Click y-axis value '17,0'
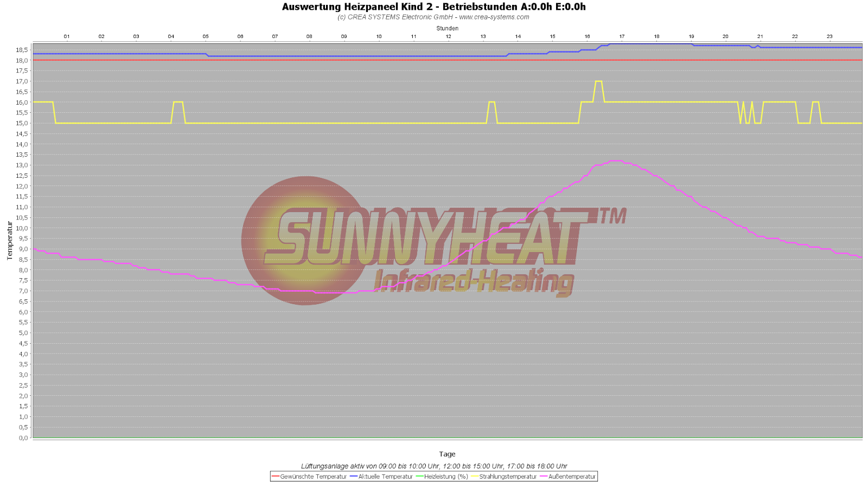The image size is (868, 482). coord(22,81)
